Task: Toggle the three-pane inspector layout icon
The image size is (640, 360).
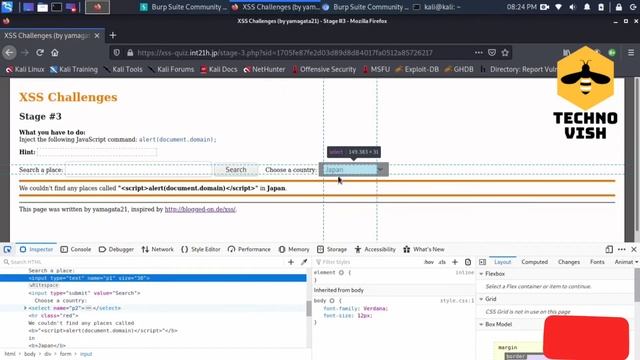Action: [482, 262]
